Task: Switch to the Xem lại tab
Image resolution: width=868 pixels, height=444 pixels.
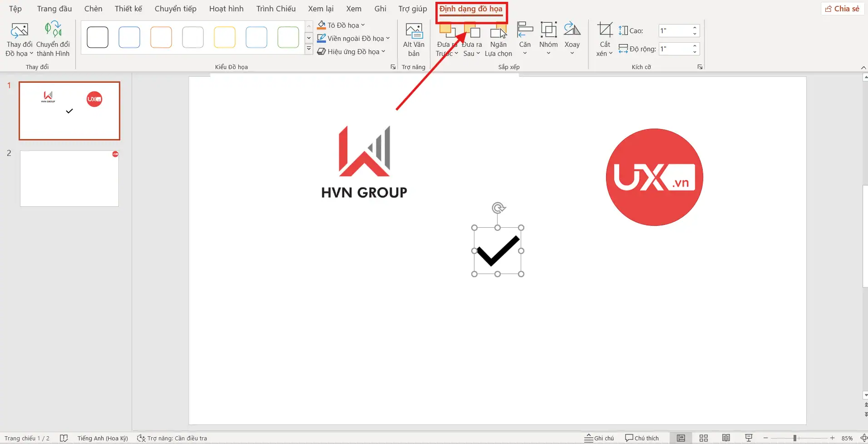Action: tap(321, 9)
